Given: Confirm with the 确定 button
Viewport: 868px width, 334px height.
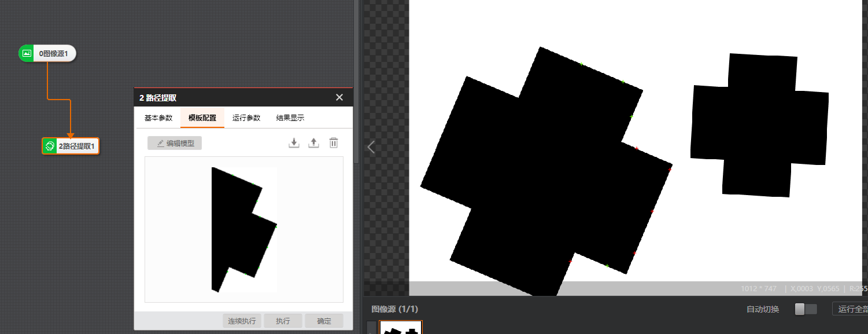Looking at the screenshot, I should (324, 321).
